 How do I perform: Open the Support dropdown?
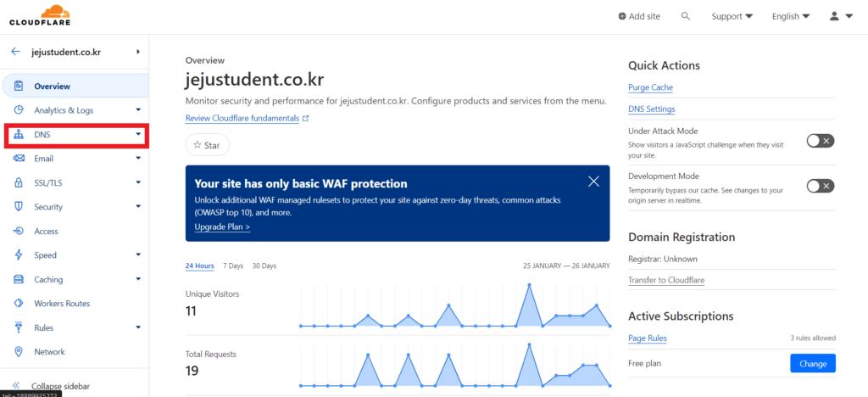click(x=732, y=16)
